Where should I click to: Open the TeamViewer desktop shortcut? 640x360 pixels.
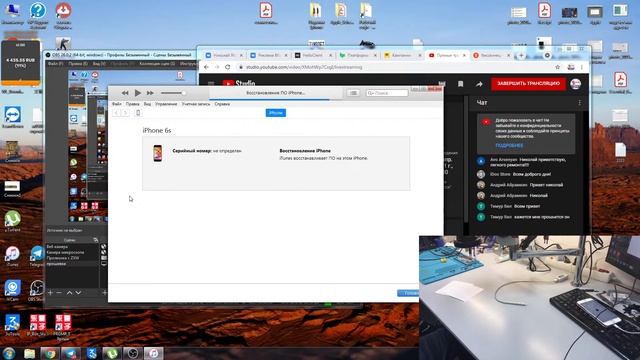click(12, 117)
